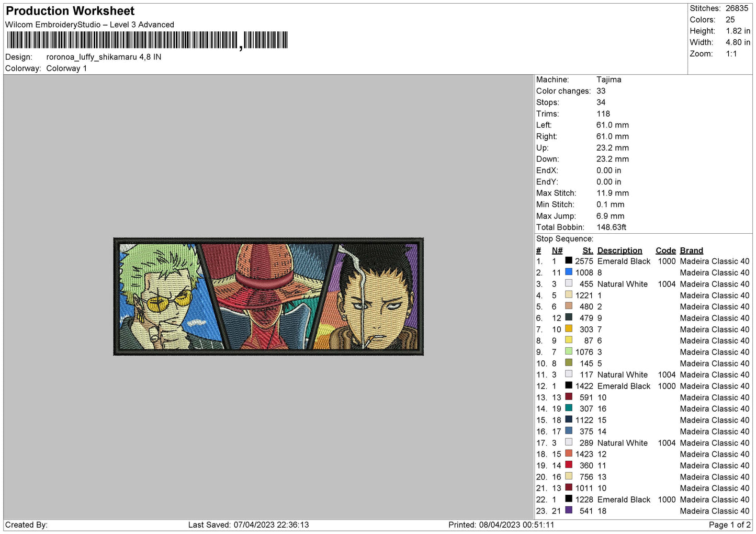Click the steel blue swatch beside 375 stitches
Viewport: 756px width, 534px height.
[x=569, y=430]
